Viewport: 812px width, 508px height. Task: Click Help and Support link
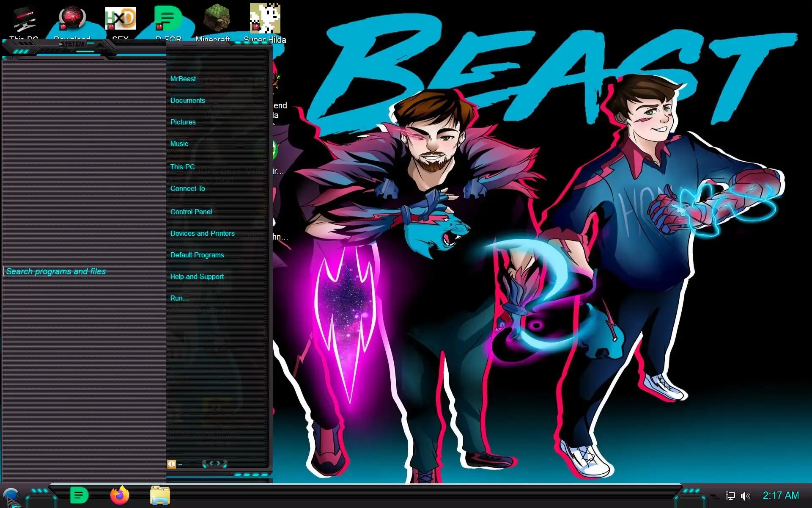[197, 276]
